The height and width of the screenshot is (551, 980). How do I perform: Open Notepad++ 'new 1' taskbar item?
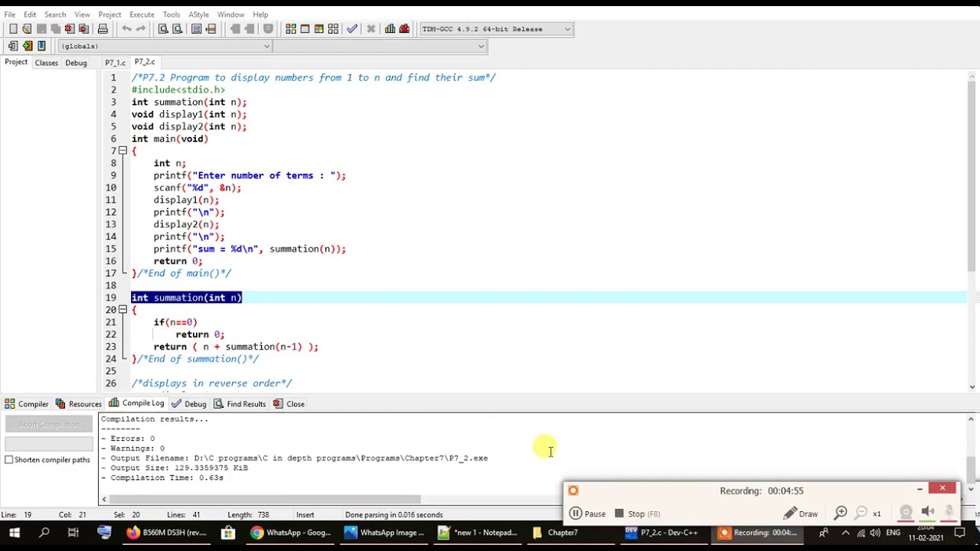[479, 533]
